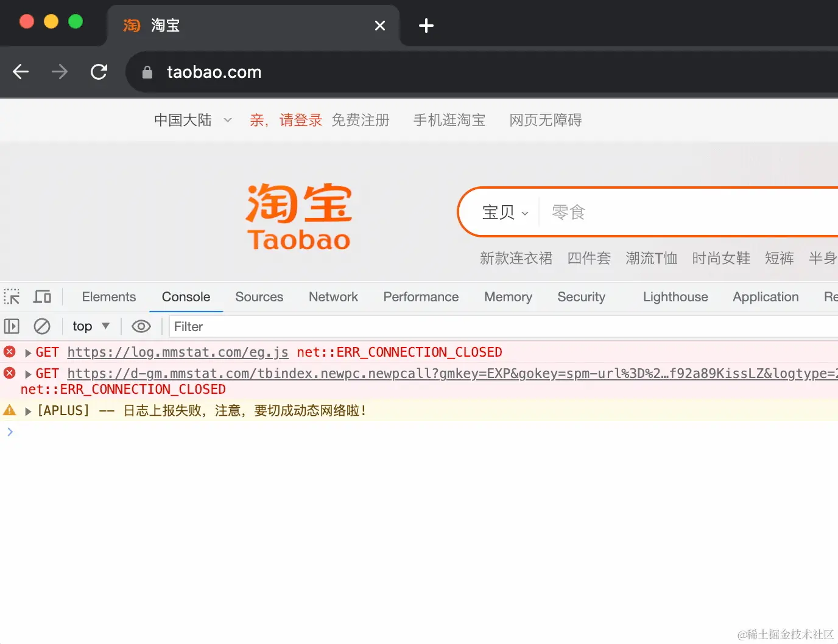The image size is (838, 644).
Task: Select the 淘宝 browser tab
Action: click(x=253, y=26)
